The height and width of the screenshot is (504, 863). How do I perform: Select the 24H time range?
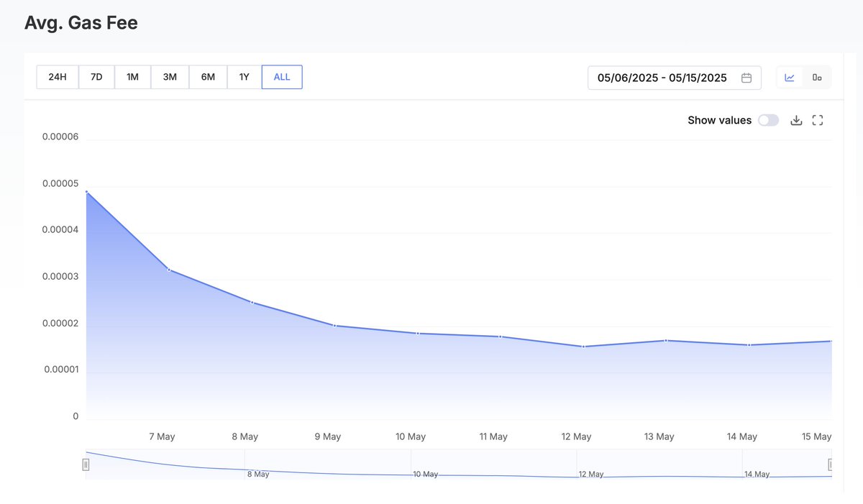58,77
